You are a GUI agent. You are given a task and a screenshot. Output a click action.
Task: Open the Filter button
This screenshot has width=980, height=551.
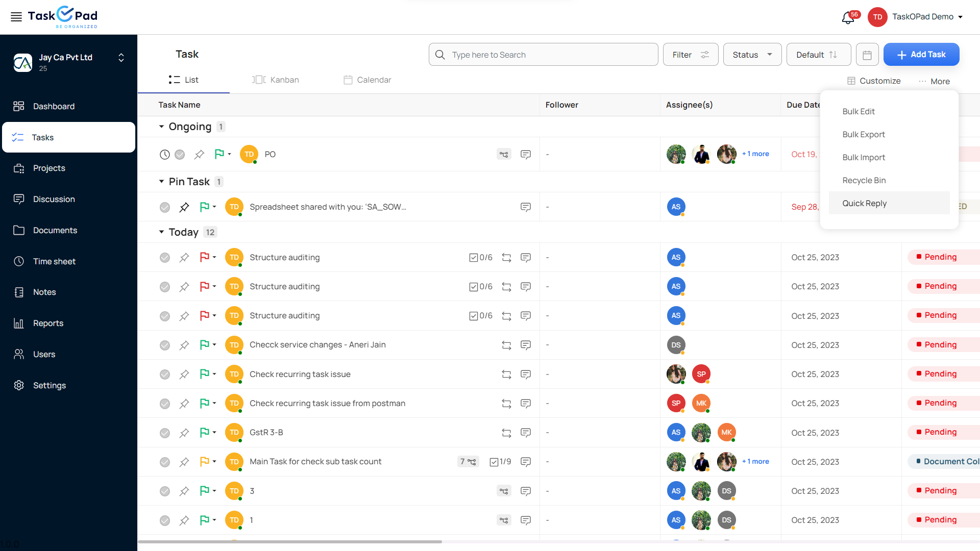pyautogui.click(x=690, y=55)
